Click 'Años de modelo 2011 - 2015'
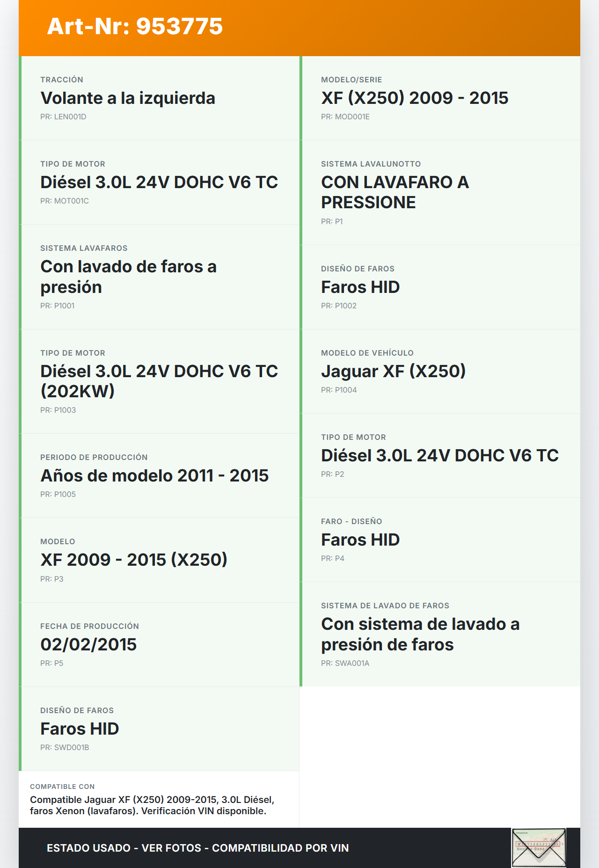Screen dimensions: 599x868 pyautogui.click(x=154, y=476)
